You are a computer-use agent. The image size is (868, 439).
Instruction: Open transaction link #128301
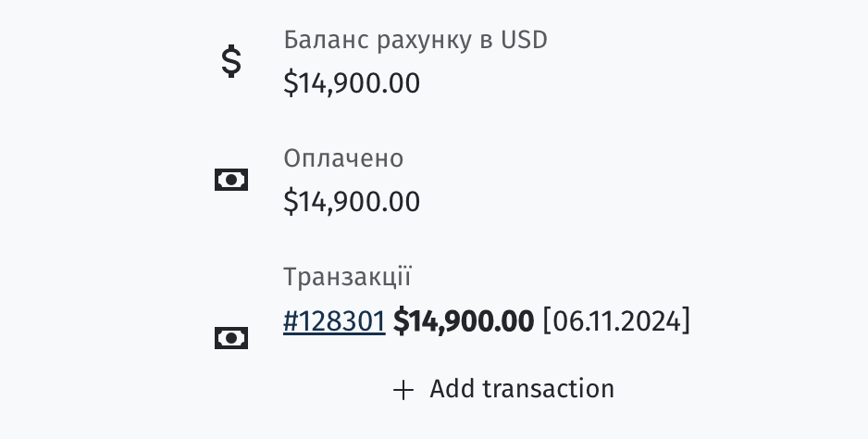pyautogui.click(x=334, y=321)
